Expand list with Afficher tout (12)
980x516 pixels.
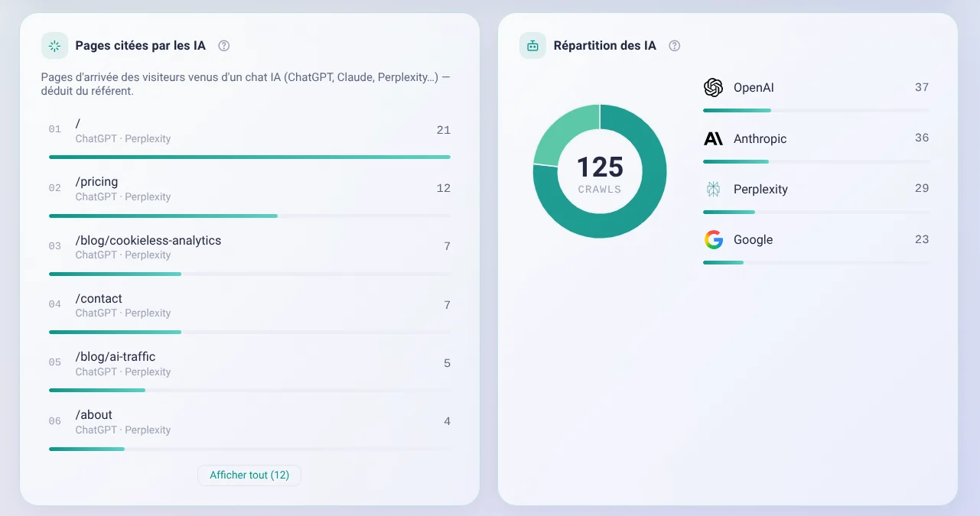tap(249, 475)
